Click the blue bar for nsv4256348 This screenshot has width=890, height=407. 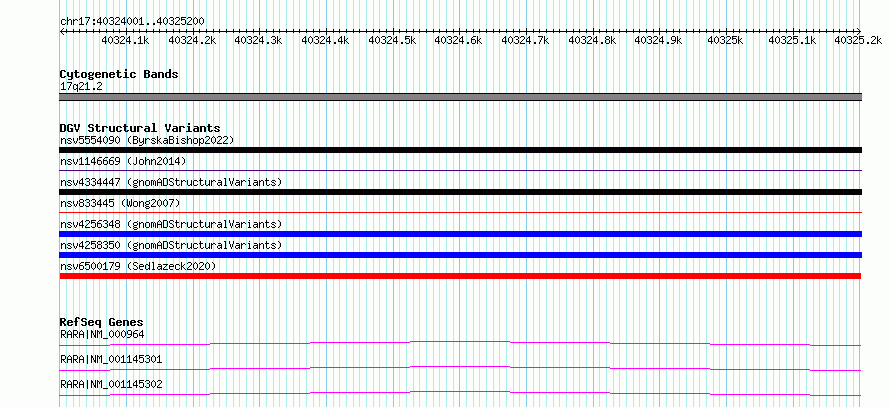pyautogui.click(x=461, y=234)
